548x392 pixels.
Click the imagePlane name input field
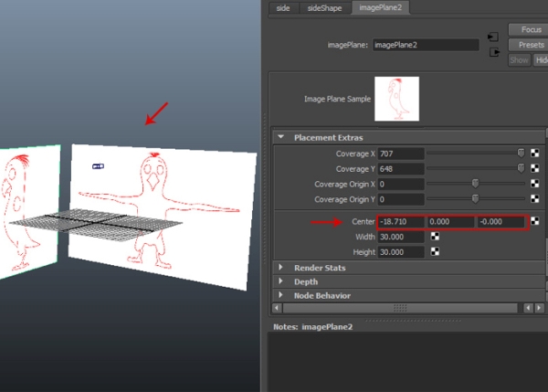(426, 45)
